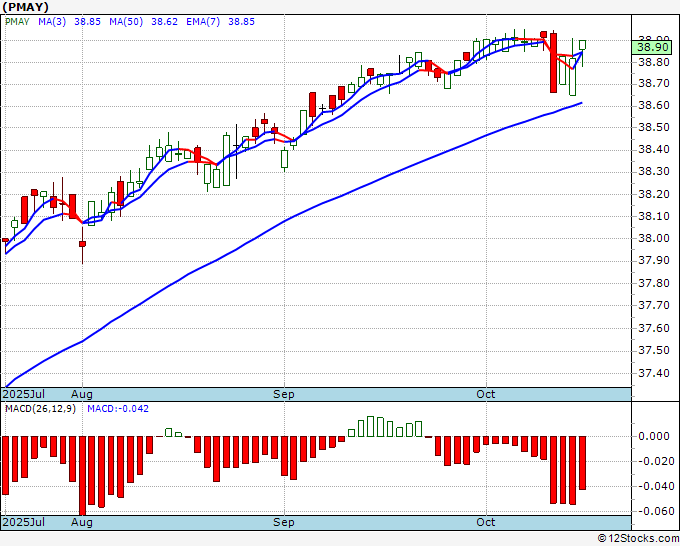Viewport: 680px width, 546px height.
Task: Click the 38.50 price axis label
Action: pos(654,128)
